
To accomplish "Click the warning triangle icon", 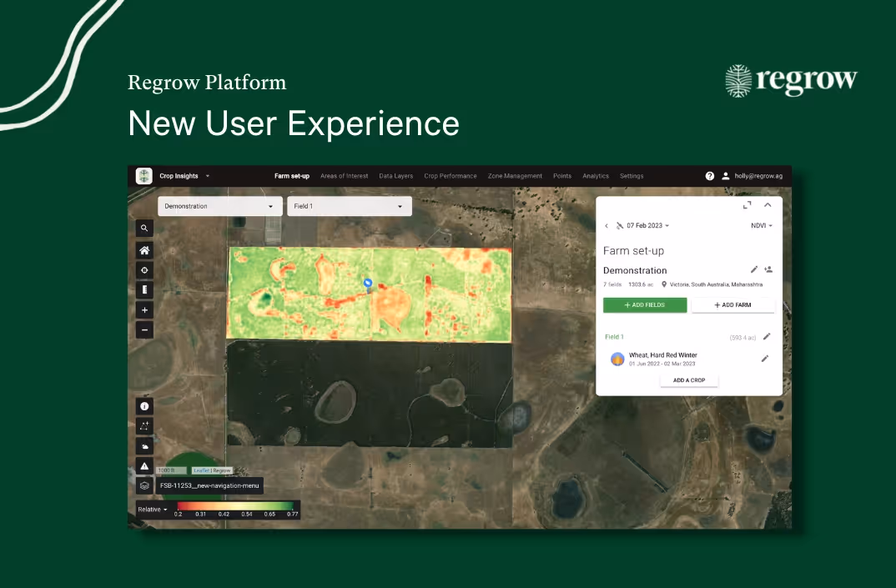I will coord(144,465).
